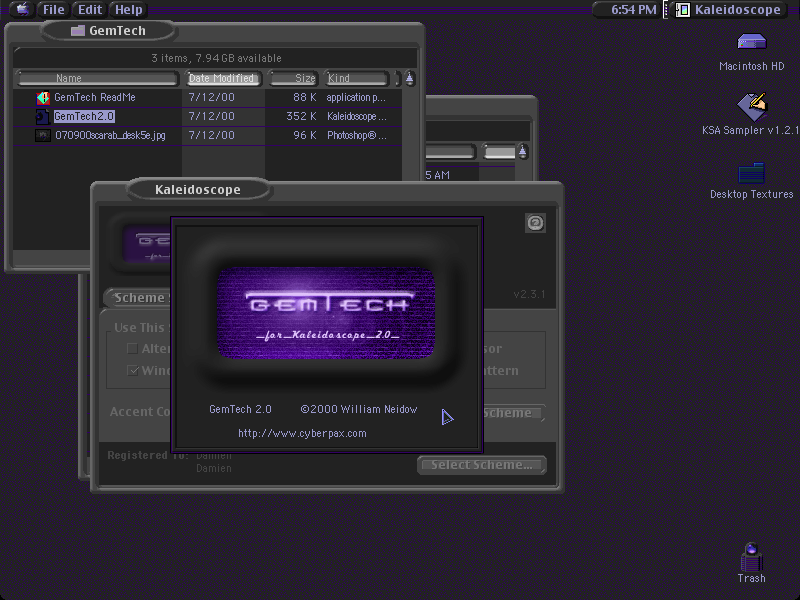Image resolution: width=800 pixels, height=600 pixels.
Task: Click the application kind cell of GemTech ReadMe
Action: pos(356,97)
